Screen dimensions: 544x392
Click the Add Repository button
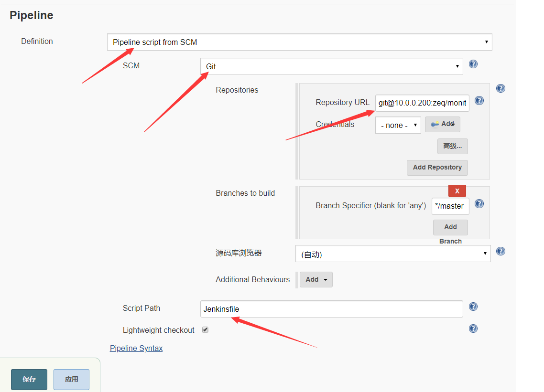point(437,168)
